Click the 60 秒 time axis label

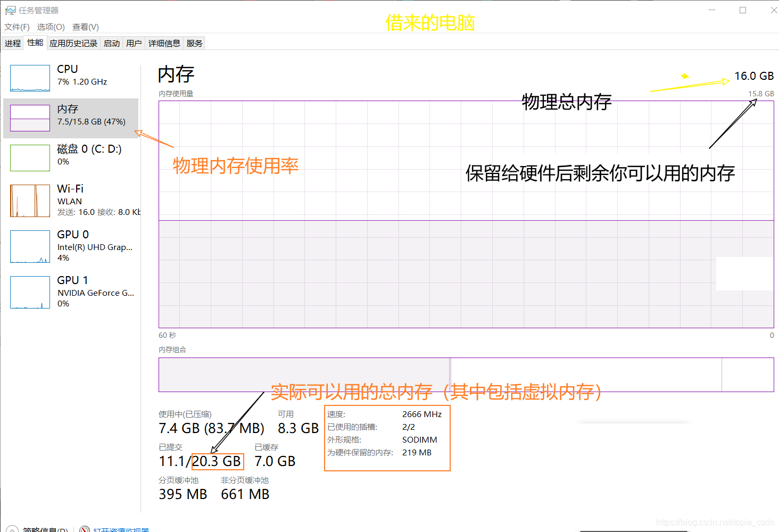[167, 335]
